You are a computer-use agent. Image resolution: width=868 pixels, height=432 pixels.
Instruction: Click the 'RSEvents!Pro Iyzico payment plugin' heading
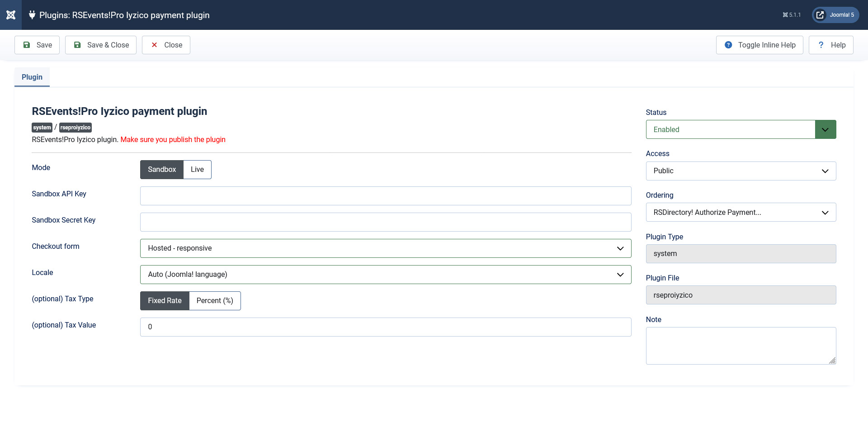tap(119, 111)
